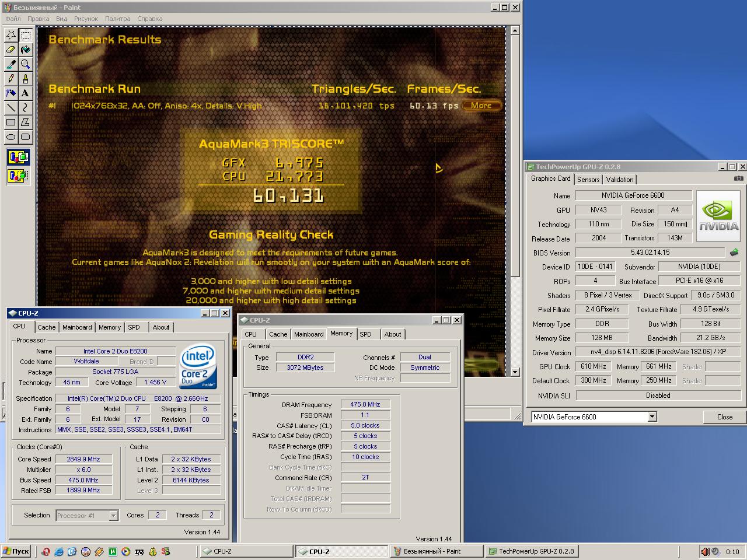This screenshot has height=560, width=747.
Task: Open the Пуск start button
Action: coord(16,551)
